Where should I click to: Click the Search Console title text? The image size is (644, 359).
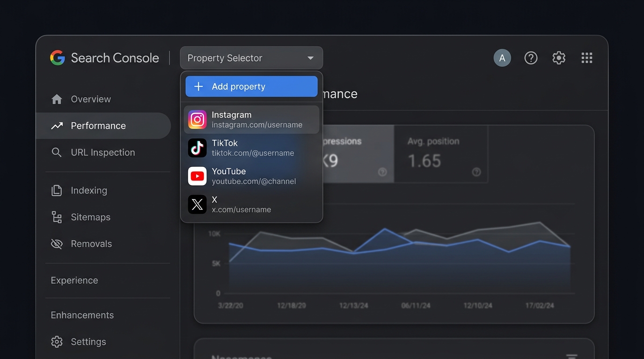coord(115,58)
